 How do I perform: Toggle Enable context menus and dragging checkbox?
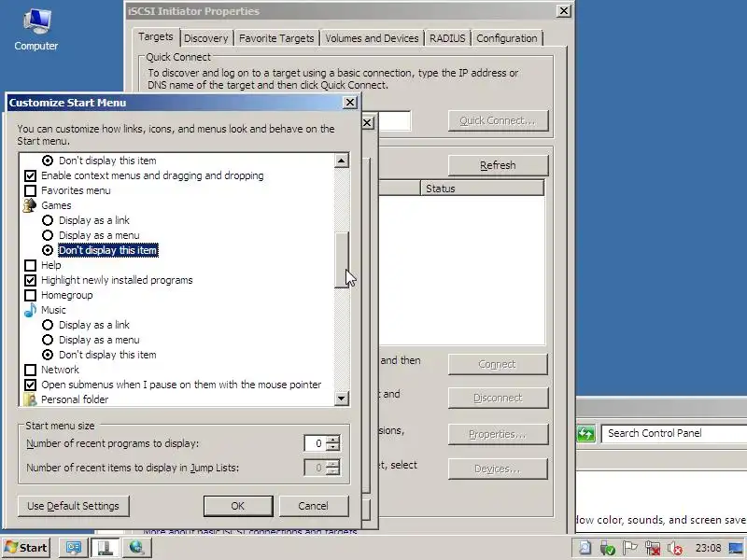(30, 175)
